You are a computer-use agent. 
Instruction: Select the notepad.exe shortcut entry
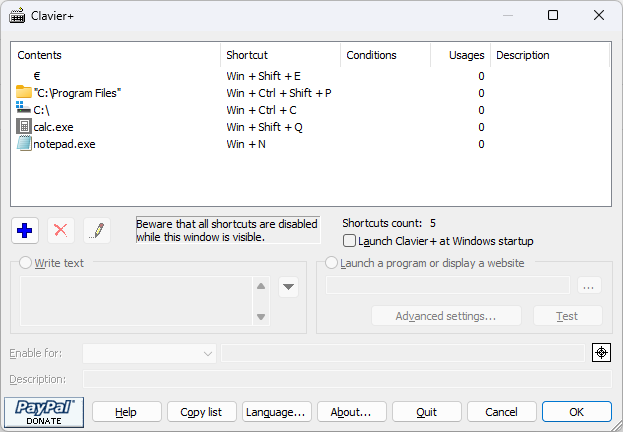(64, 144)
